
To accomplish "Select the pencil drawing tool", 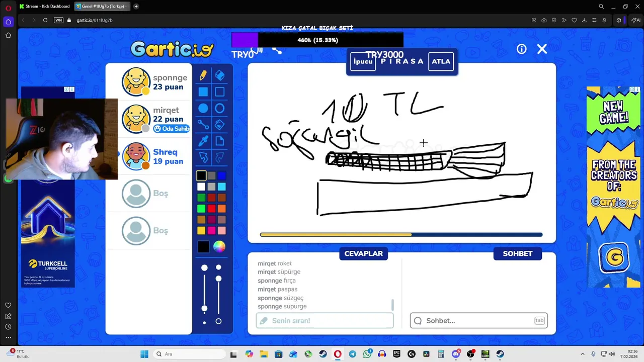I will point(203,75).
